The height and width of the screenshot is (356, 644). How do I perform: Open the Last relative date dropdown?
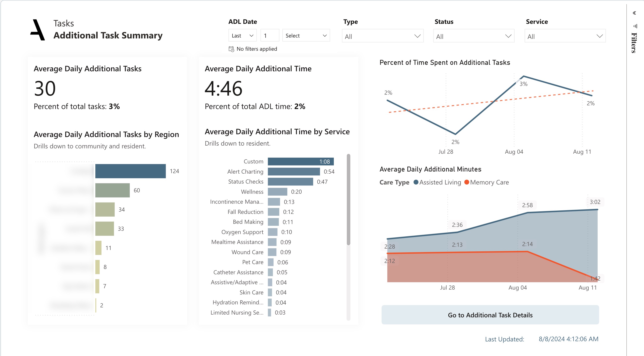(x=242, y=36)
